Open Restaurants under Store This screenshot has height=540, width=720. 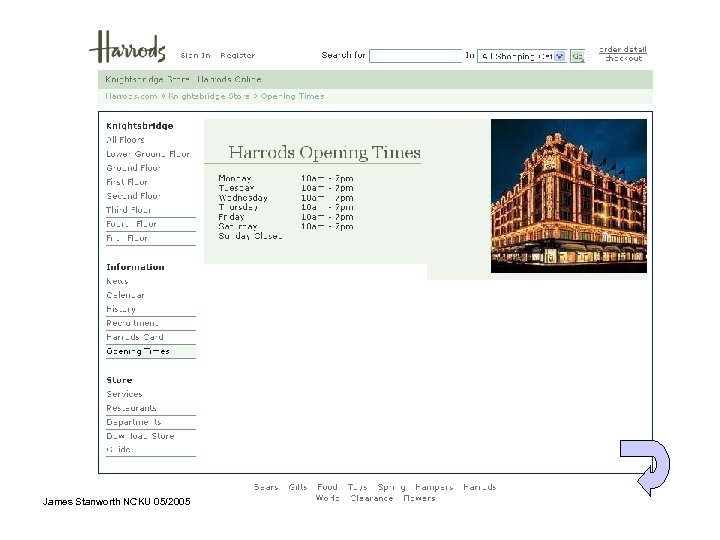click(131, 408)
